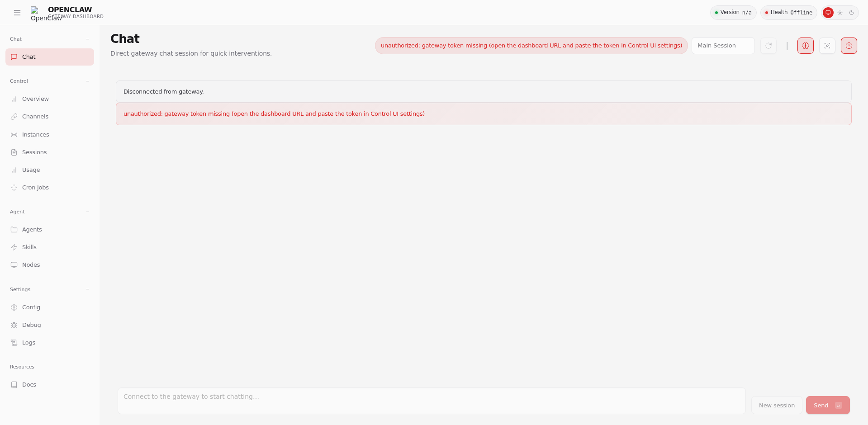Open the brain reasoning icon near Main Session
This screenshot has width=868, height=425.
805,46
